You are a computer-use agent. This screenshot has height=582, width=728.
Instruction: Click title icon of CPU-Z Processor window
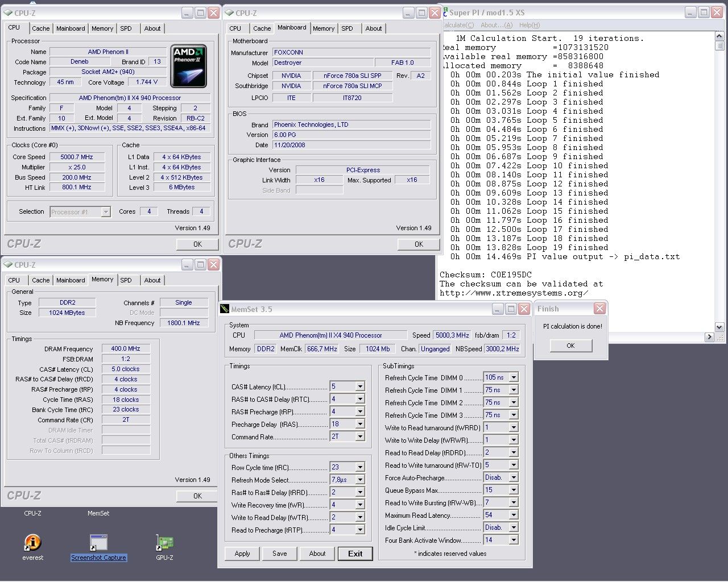click(x=9, y=13)
